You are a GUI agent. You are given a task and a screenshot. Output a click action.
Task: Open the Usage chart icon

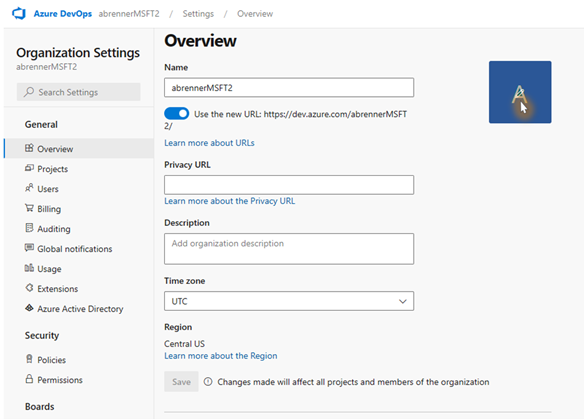29,268
